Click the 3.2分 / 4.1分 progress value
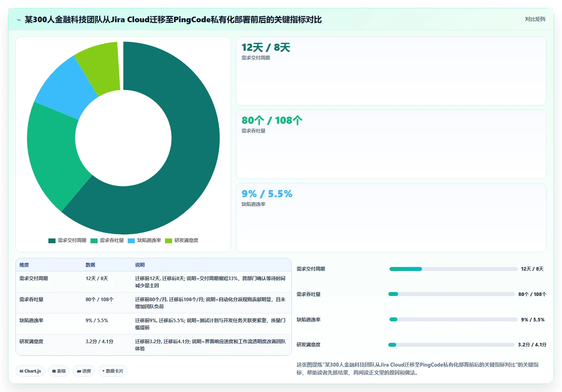562x392 pixels. tap(532, 345)
